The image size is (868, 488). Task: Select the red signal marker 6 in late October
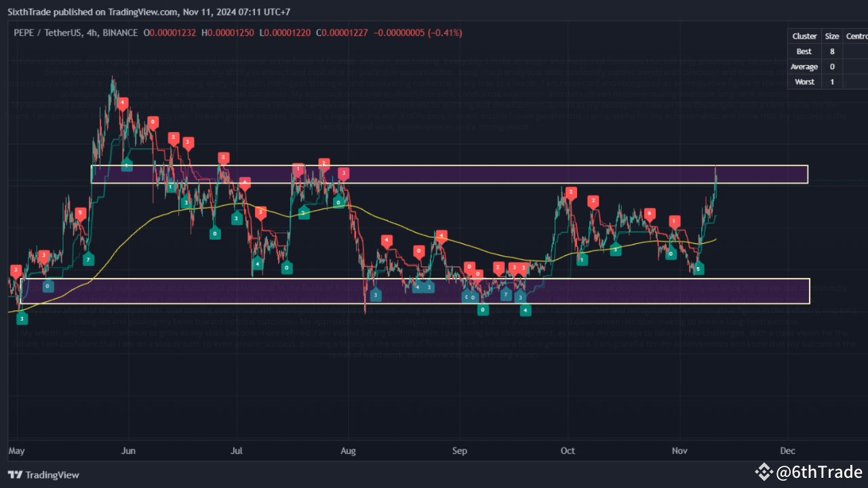coord(650,212)
